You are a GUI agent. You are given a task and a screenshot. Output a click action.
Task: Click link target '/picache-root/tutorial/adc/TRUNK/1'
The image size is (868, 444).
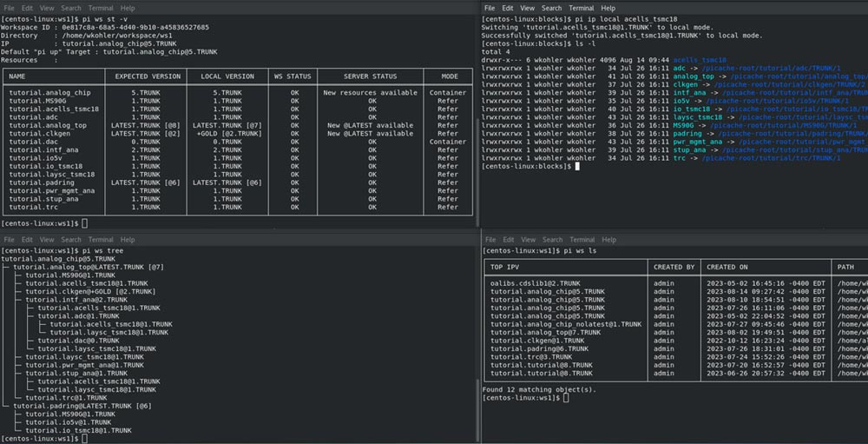click(x=772, y=68)
